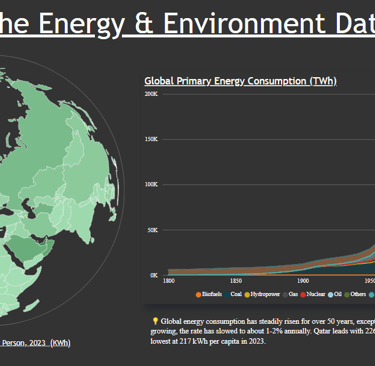Click Global Primary Energy Consumption (TWh) heading
The width and height of the screenshot is (375, 366).
coord(240,81)
